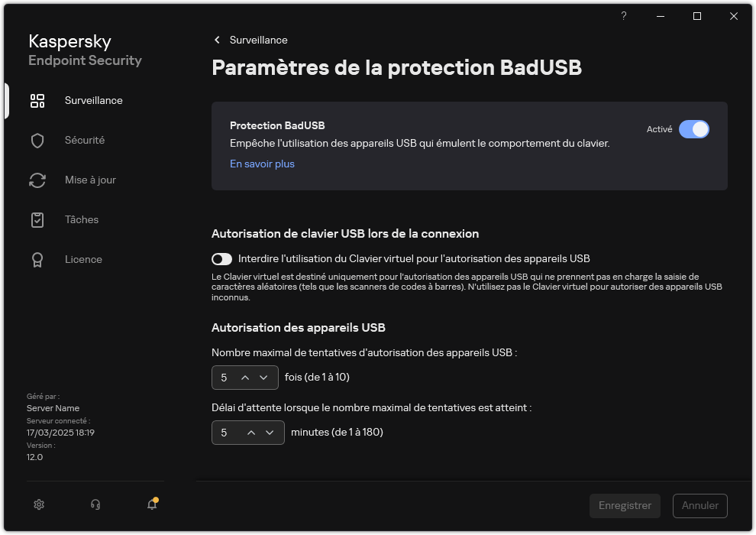This screenshot has height=535, width=756.
Task: Click the back chevron beside Surveillance
Action: coord(216,40)
